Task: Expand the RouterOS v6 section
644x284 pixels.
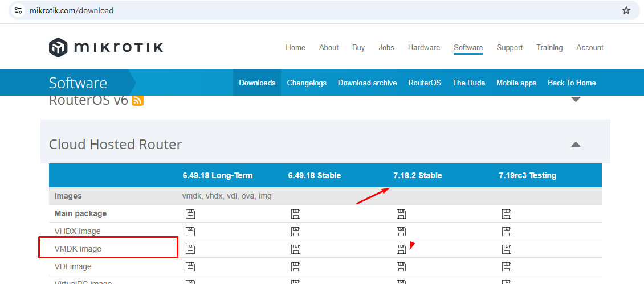Action: tap(576, 100)
